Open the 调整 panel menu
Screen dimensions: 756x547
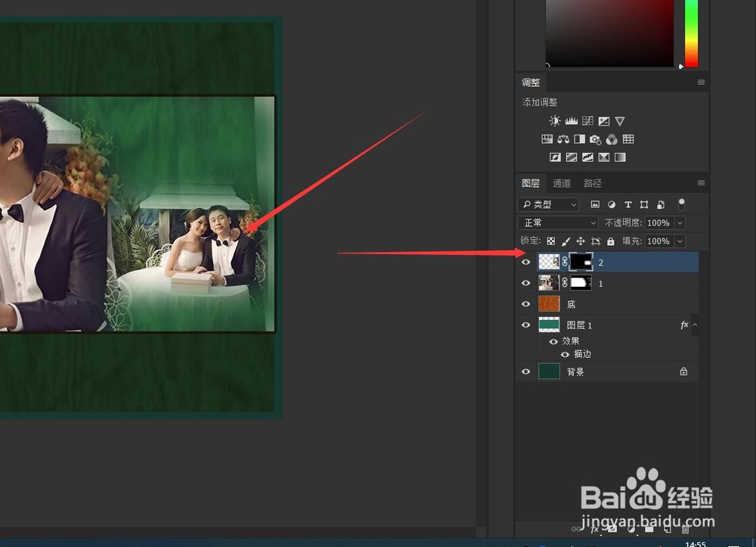[x=701, y=82]
